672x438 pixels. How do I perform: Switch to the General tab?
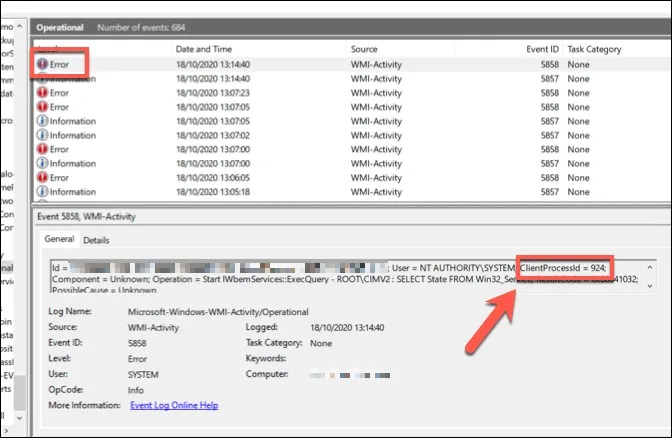pos(59,239)
